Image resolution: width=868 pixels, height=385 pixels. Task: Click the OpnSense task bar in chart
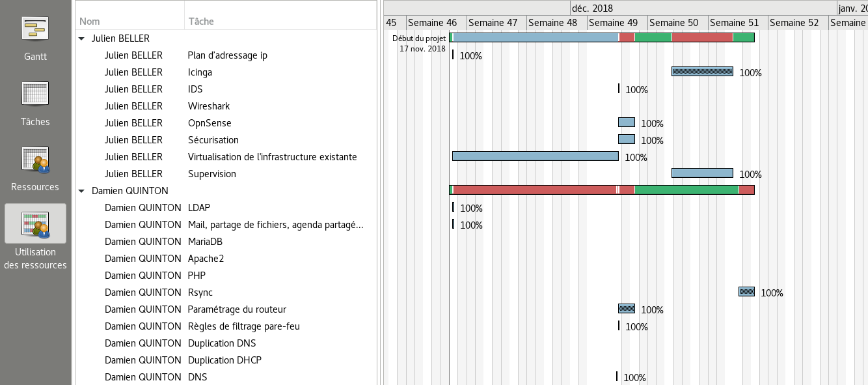tap(626, 122)
